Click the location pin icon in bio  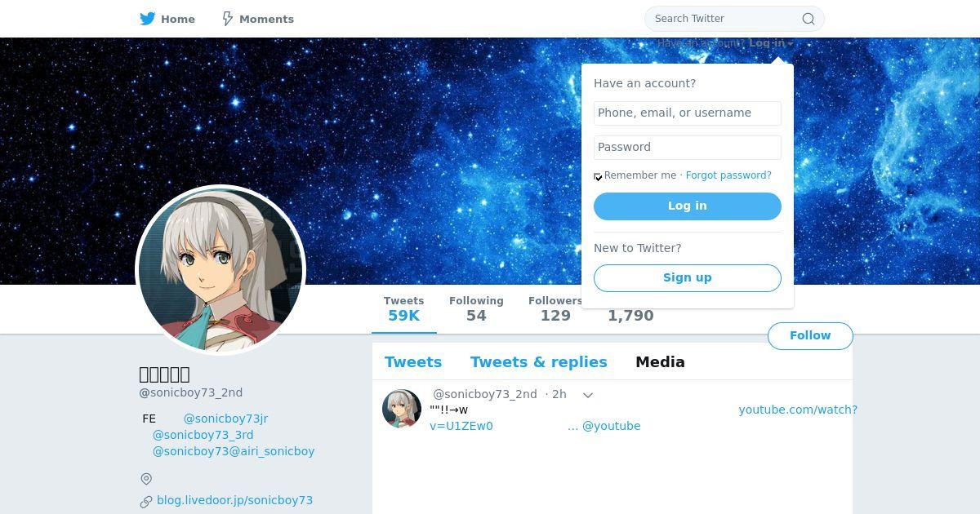click(146, 479)
